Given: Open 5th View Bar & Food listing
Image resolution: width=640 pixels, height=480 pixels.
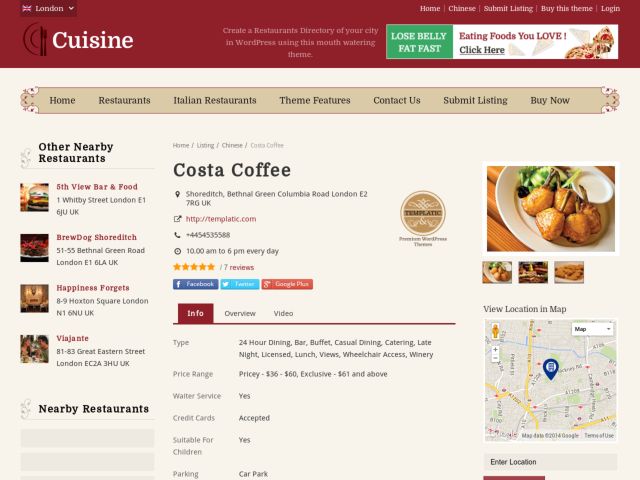Looking at the screenshot, I should 97,187.
